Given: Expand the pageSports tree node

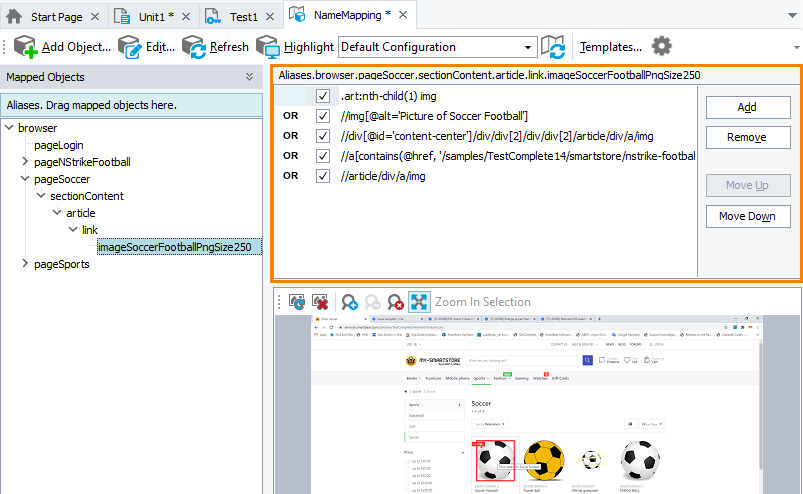Looking at the screenshot, I should [x=25, y=264].
